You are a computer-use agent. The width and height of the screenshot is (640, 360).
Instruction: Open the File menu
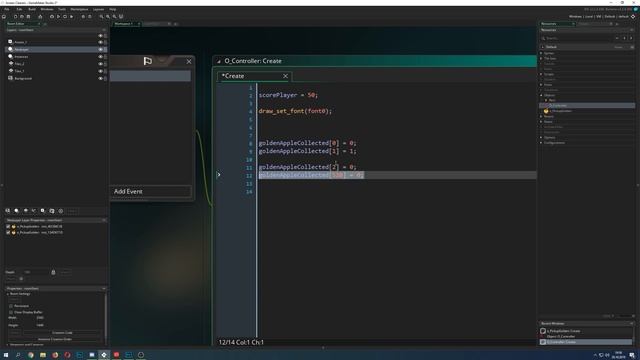point(7,9)
